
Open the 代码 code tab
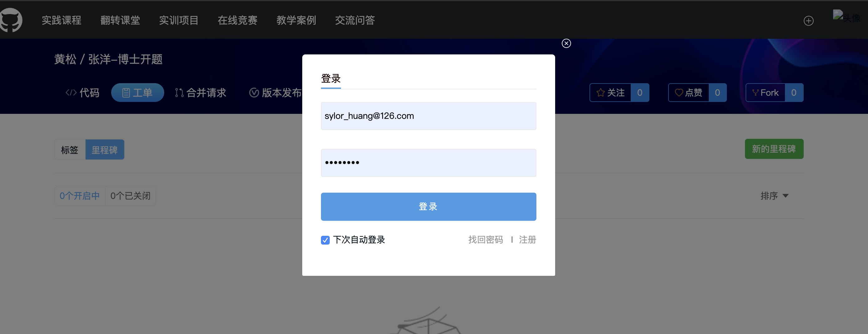82,93
